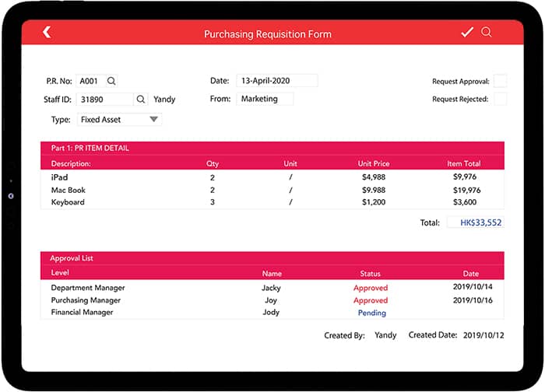Click approver name Jody
This screenshot has width=545, height=392.
tap(271, 312)
